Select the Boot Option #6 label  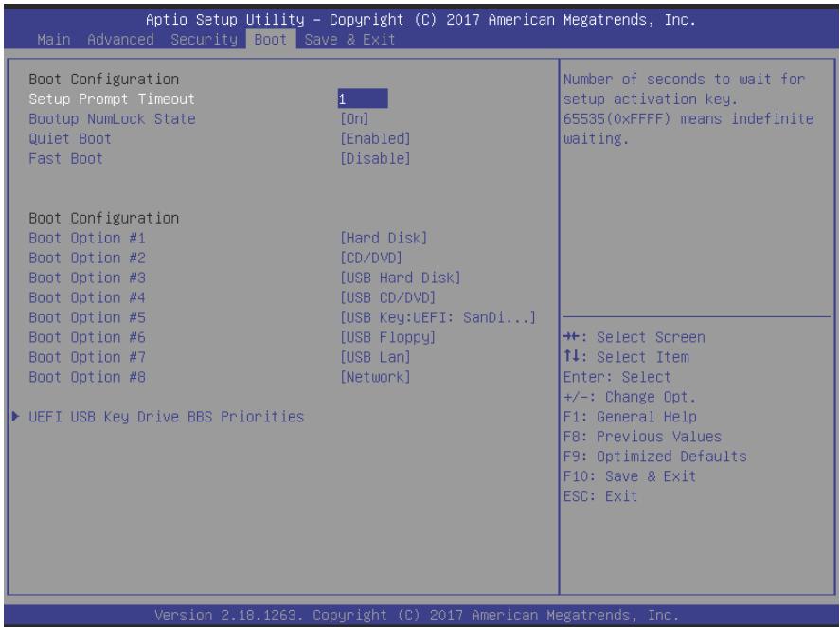87,337
